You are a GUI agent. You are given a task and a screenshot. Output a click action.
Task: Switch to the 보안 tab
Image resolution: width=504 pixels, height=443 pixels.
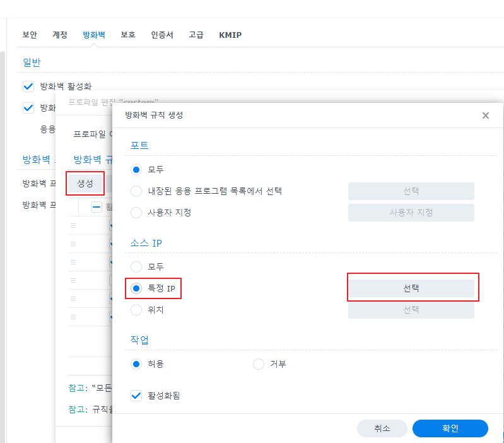tap(30, 35)
